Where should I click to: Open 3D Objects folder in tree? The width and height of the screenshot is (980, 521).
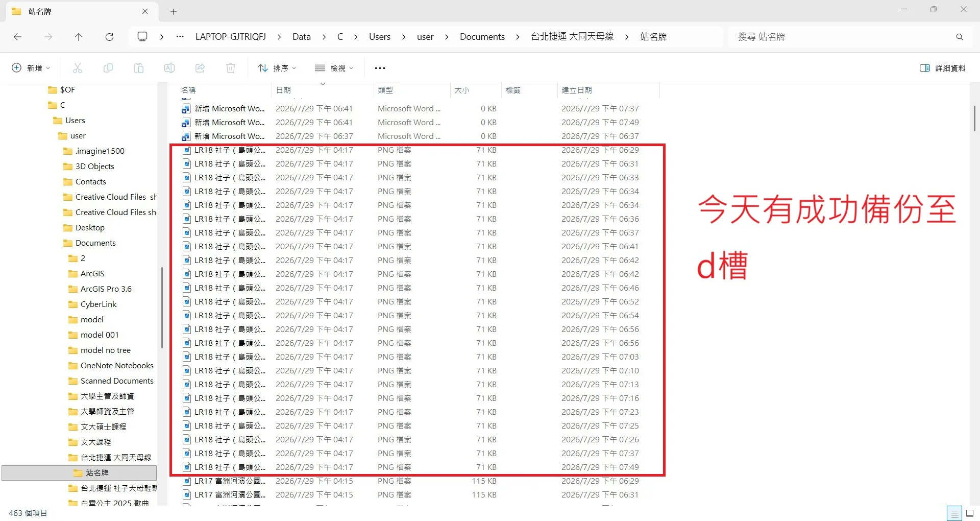click(94, 166)
